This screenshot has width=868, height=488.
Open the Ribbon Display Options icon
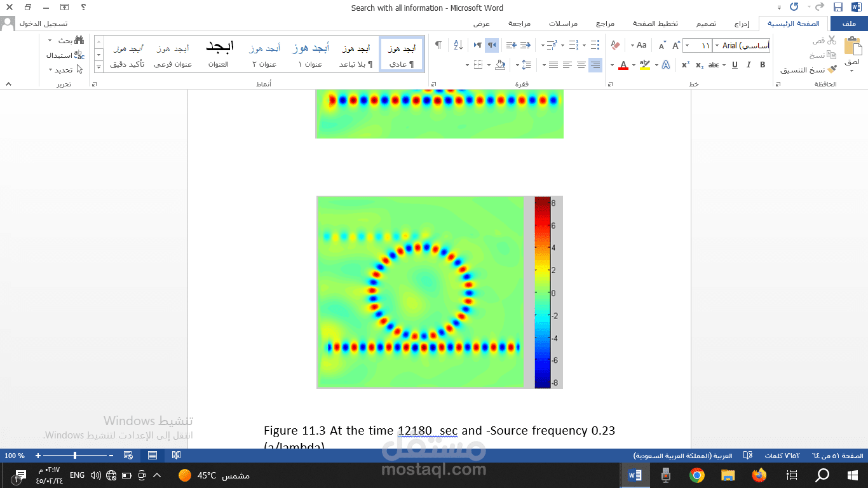click(x=65, y=8)
